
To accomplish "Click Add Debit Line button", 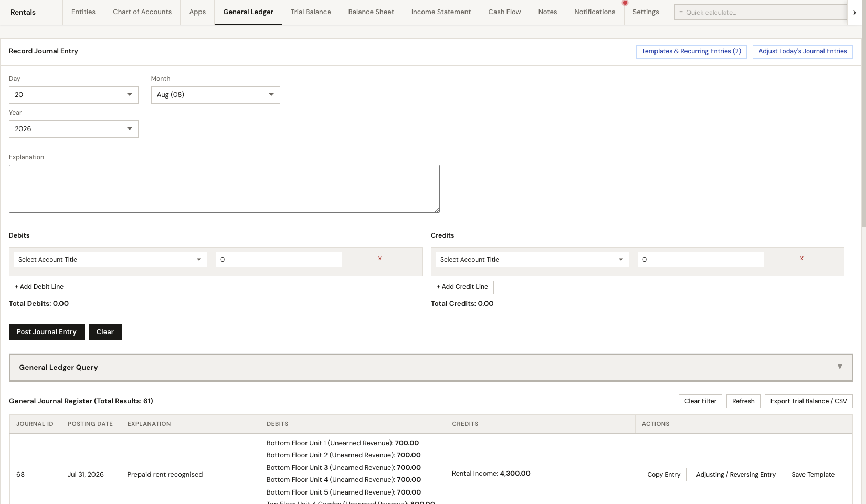I will (x=39, y=287).
